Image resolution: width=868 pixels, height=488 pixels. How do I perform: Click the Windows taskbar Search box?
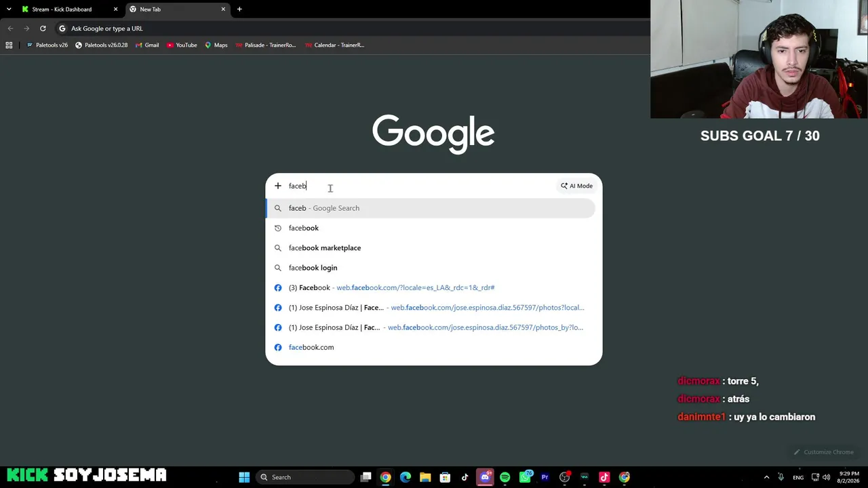click(304, 477)
